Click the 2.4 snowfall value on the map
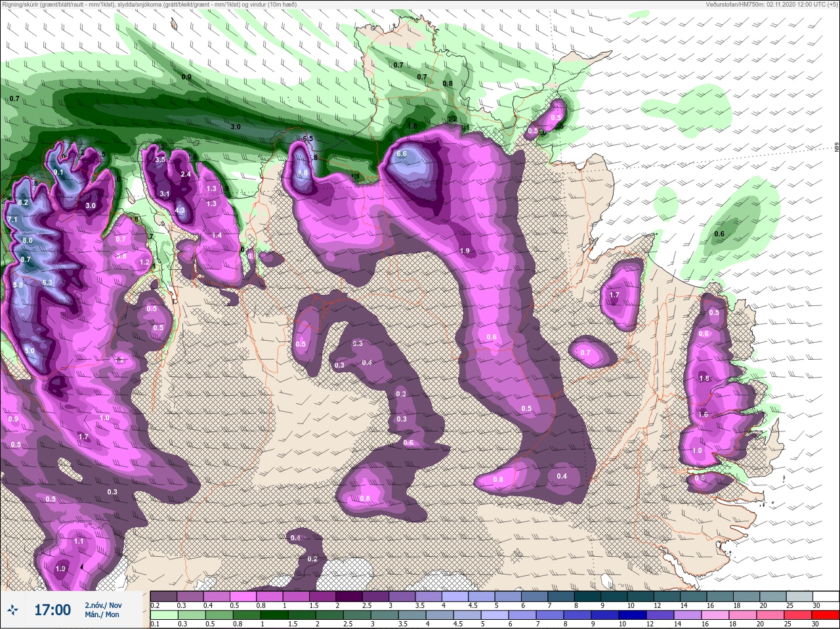The image size is (840, 629). (186, 174)
